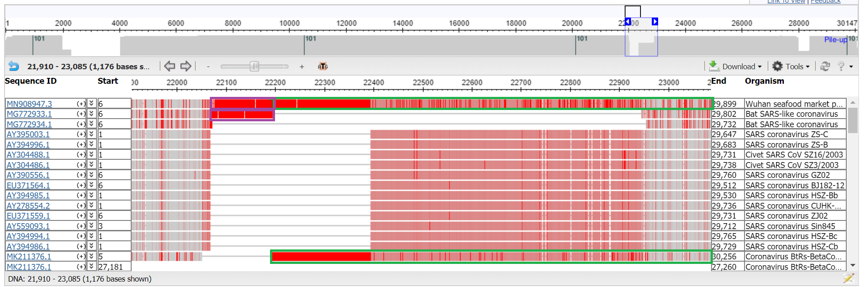Open the MG772933.1 sequence link
This screenshot has width=868, height=287.
tap(29, 114)
